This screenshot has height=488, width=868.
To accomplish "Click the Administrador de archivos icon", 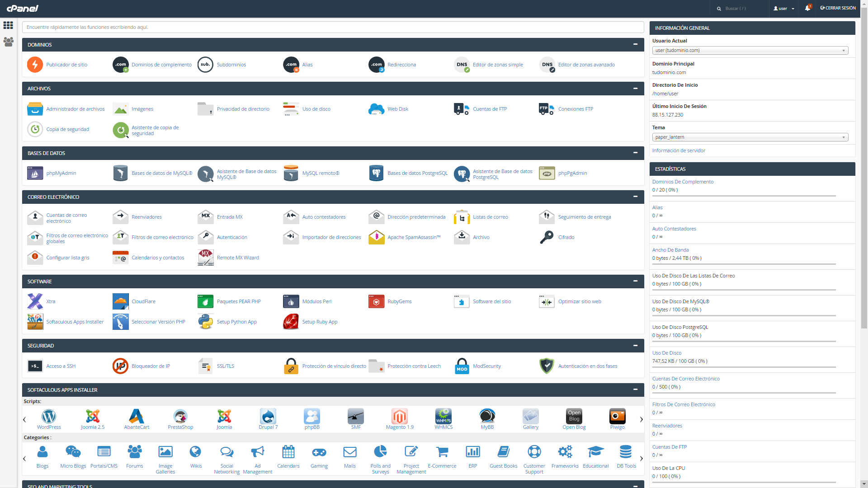I will 35,109.
